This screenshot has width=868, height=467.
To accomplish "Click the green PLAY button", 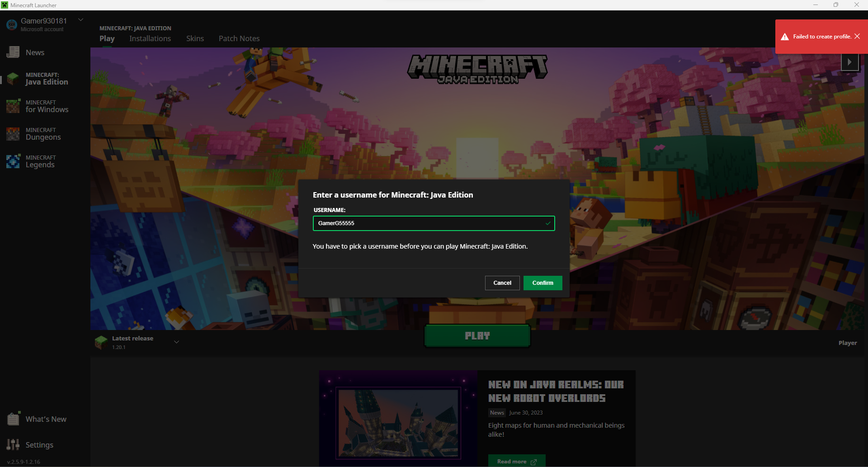I will tap(477, 336).
